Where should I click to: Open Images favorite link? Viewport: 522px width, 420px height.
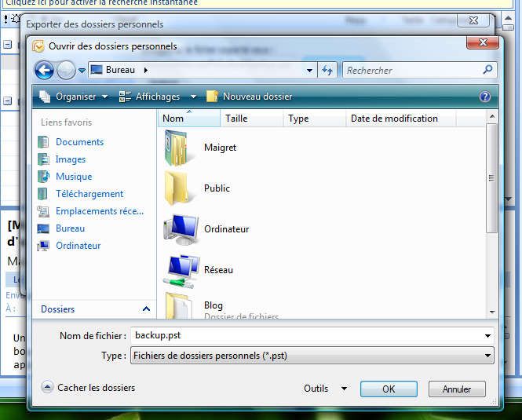pos(71,159)
